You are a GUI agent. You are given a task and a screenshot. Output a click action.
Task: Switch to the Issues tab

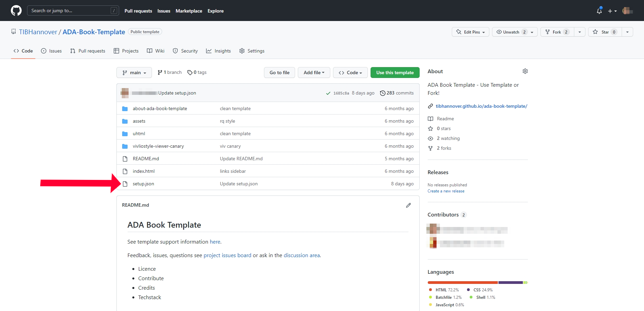(x=51, y=51)
